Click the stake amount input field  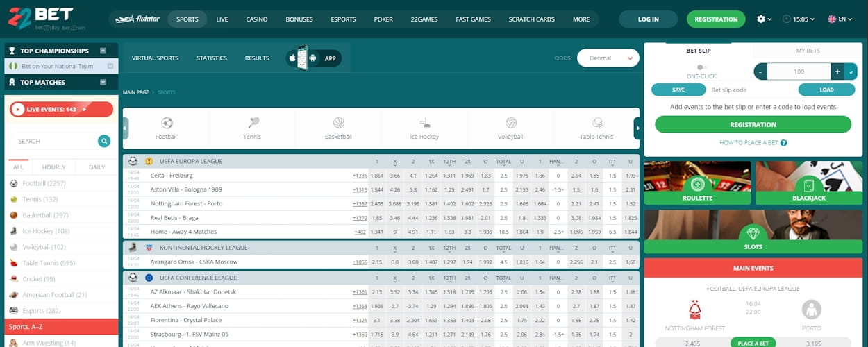(799, 71)
